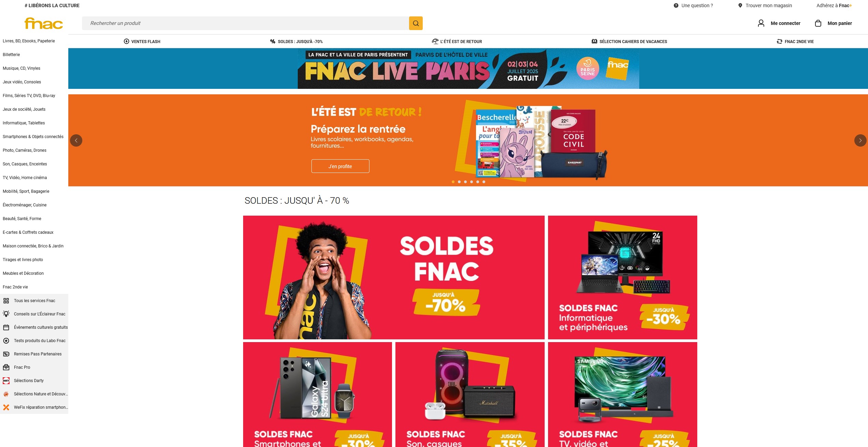The height and width of the screenshot is (447, 868).
Task: Click the Sélections Darty logo icon
Action: [6, 381]
